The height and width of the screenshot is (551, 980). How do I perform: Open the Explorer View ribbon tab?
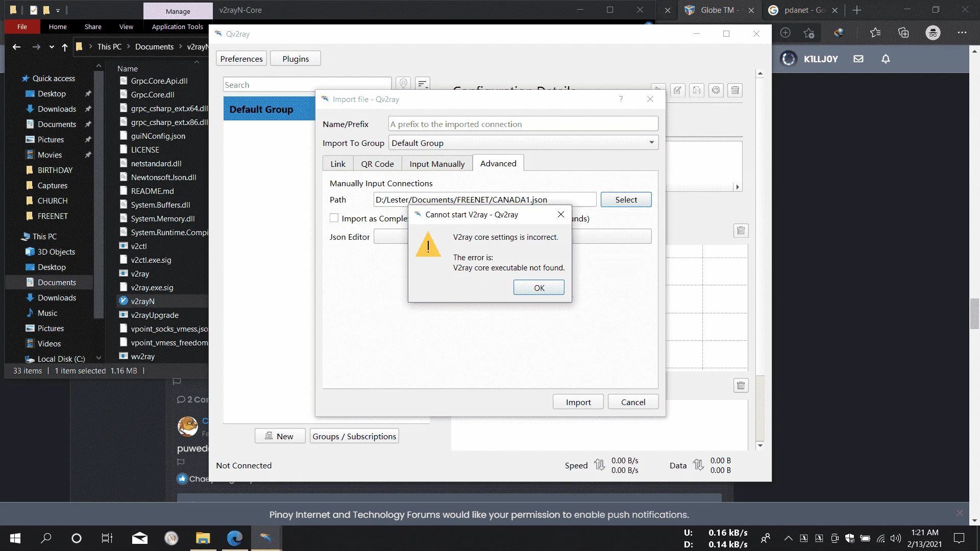pos(126,27)
